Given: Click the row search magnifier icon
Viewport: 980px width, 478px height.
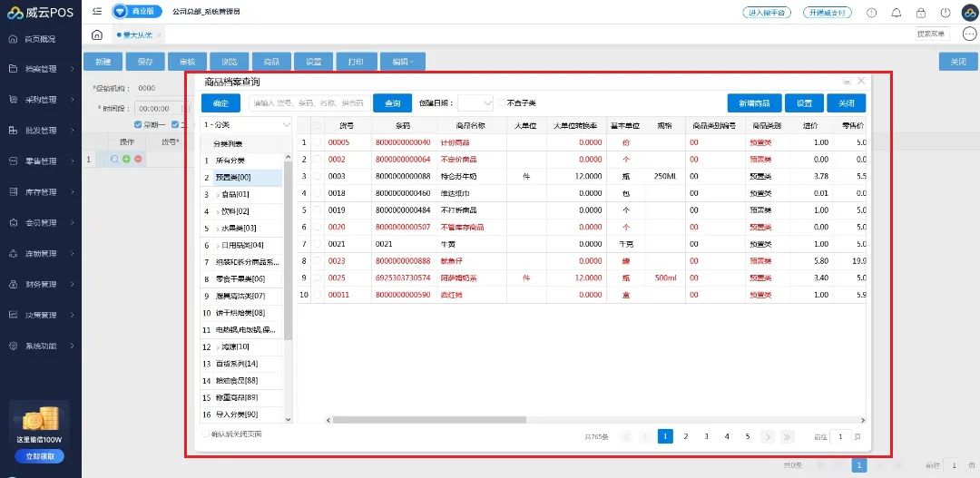Looking at the screenshot, I should pos(114,159).
